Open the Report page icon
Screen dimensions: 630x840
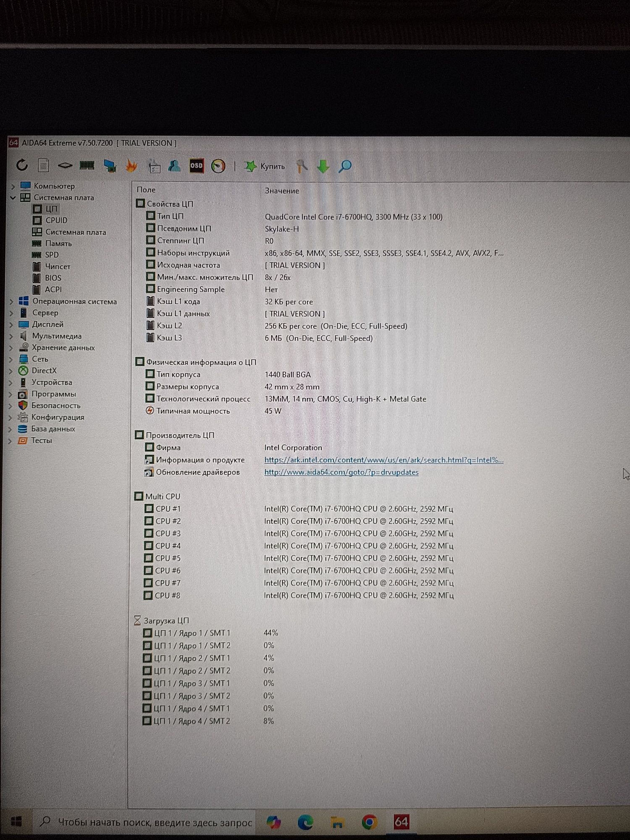[43, 165]
